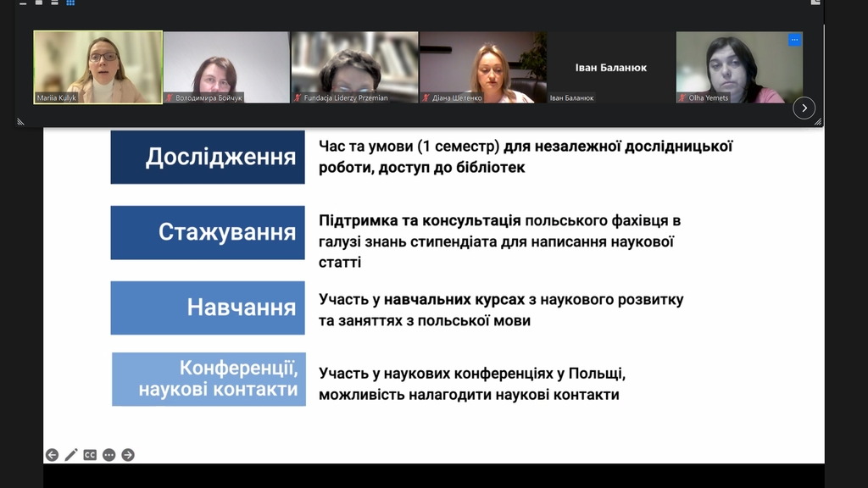Viewport: 868px width, 488px height.
Task: Toggle closed captions with CC icon
Action: pyautogui.click(x=90, y=455)
